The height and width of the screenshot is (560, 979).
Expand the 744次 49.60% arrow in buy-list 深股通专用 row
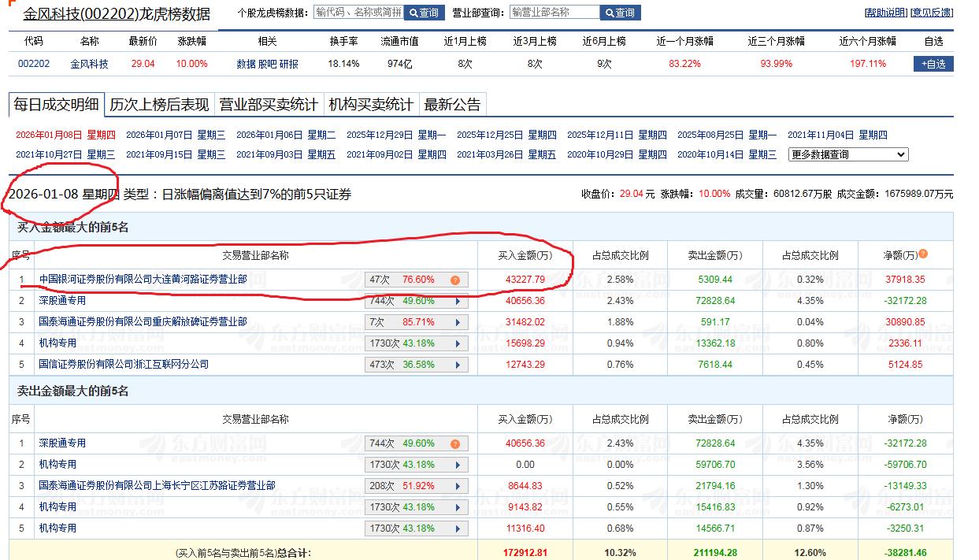[458, 301]
